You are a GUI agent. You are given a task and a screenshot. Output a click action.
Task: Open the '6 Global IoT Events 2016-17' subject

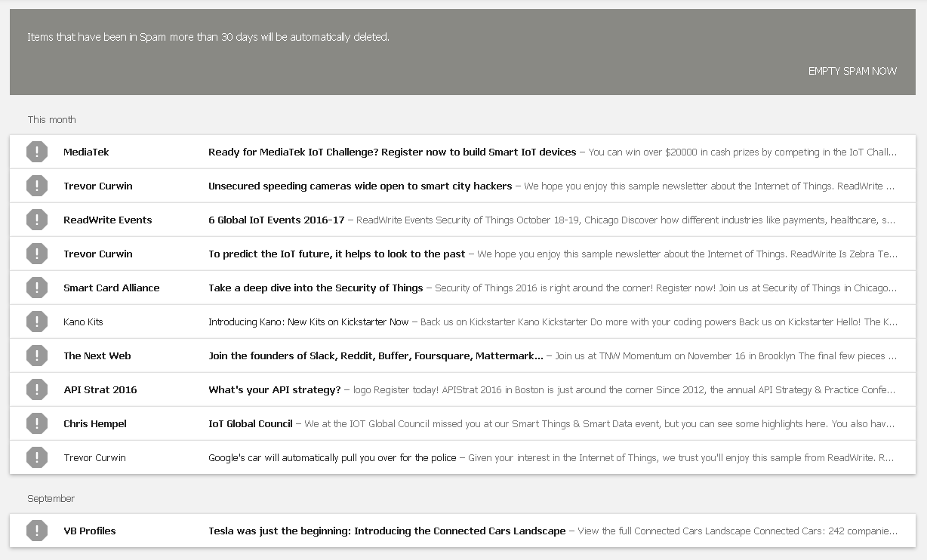[276, 220]
